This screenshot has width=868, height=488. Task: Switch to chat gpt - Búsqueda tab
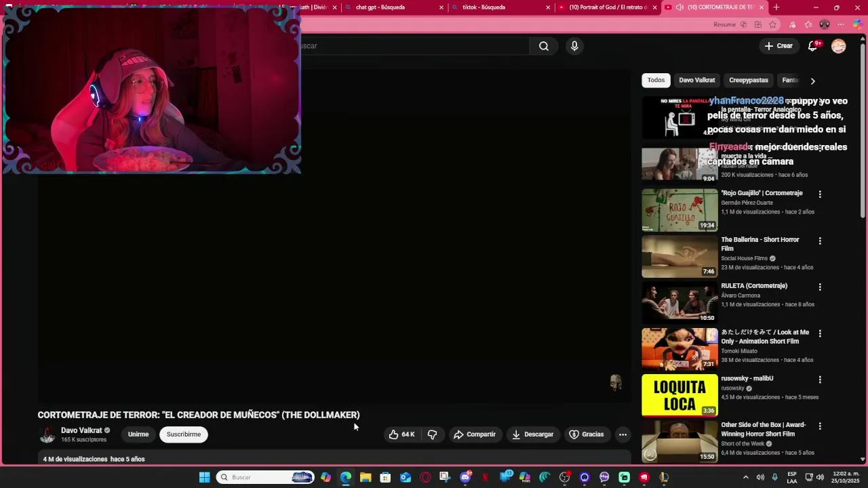point(395,7)
